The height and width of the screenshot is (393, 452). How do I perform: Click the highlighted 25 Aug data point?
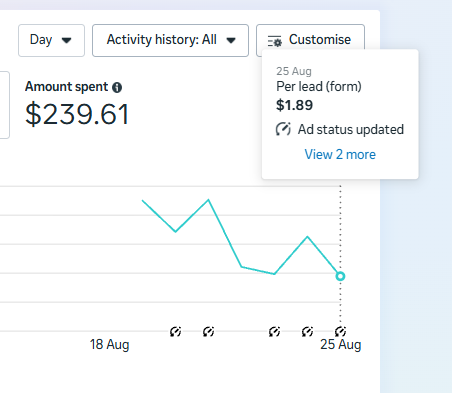pos(340,276)
